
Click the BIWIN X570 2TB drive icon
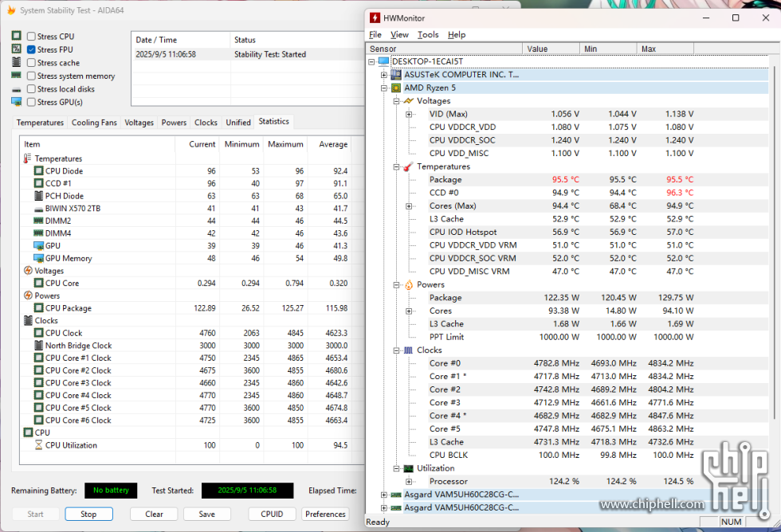point(38,209)
